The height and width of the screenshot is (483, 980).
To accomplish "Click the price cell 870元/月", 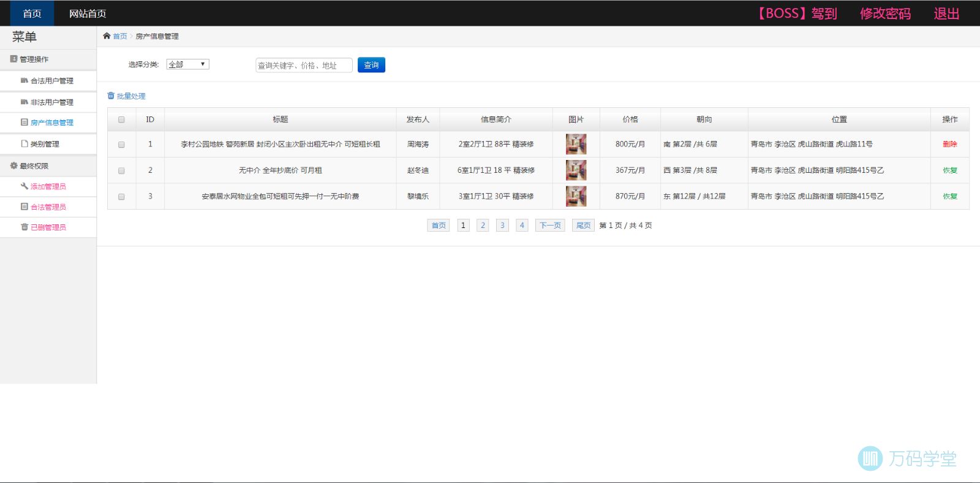I will point(630,196).
